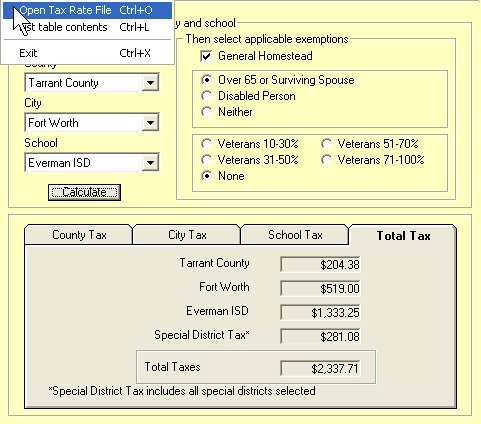
Task: Select Exit from the menu
Action: (87, 53)
